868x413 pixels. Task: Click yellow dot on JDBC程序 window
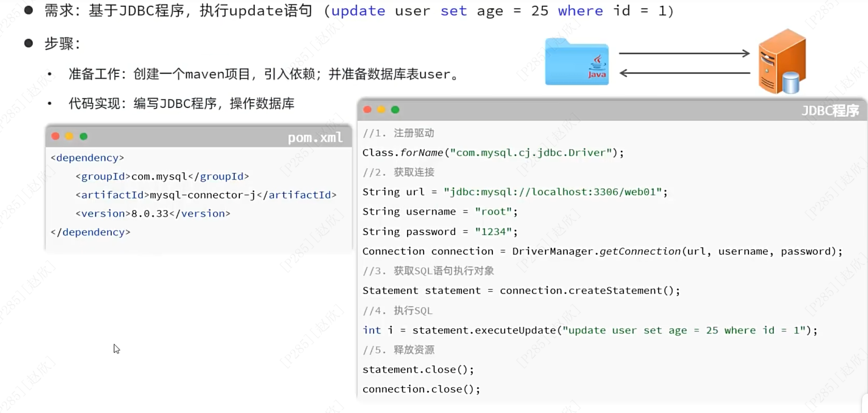tap(381, 110)
